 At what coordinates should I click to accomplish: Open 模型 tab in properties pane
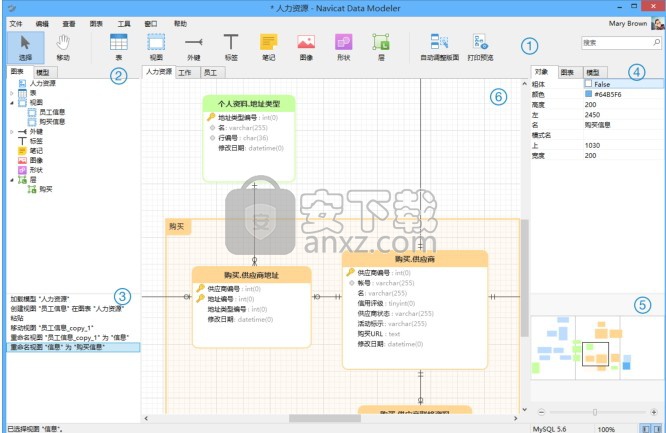593,72
